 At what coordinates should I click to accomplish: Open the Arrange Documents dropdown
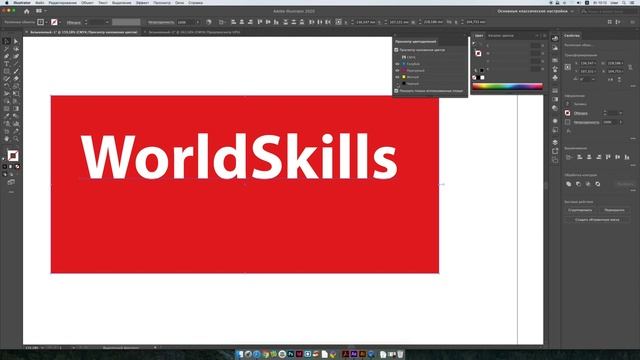[41, 11]
